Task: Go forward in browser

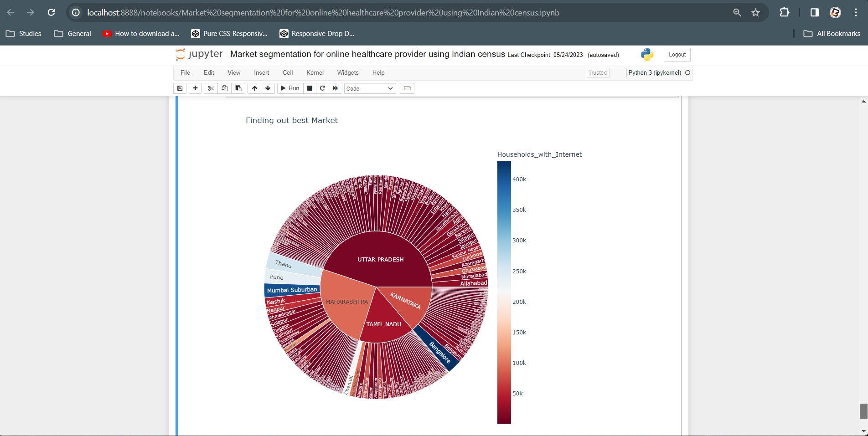Action: coord(31,12)
